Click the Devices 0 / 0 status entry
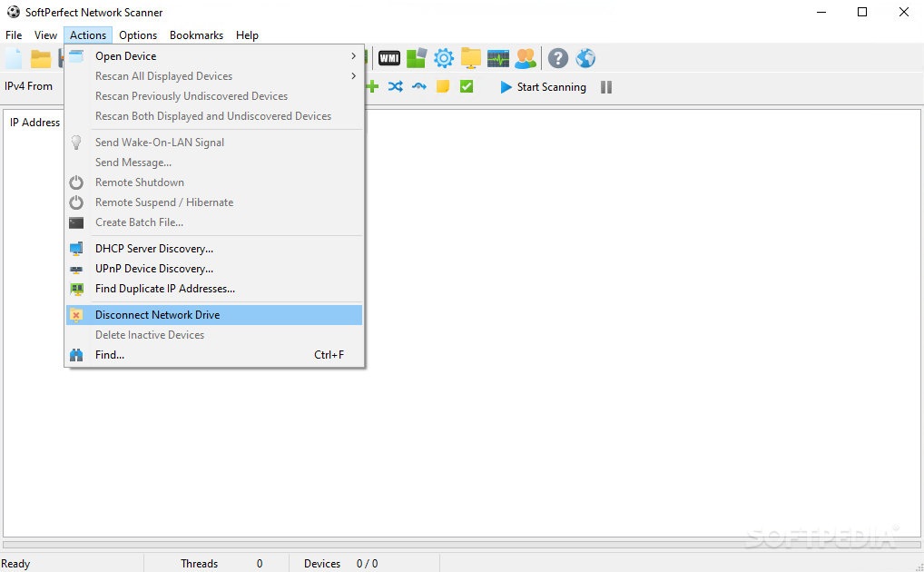 [340, 564]
